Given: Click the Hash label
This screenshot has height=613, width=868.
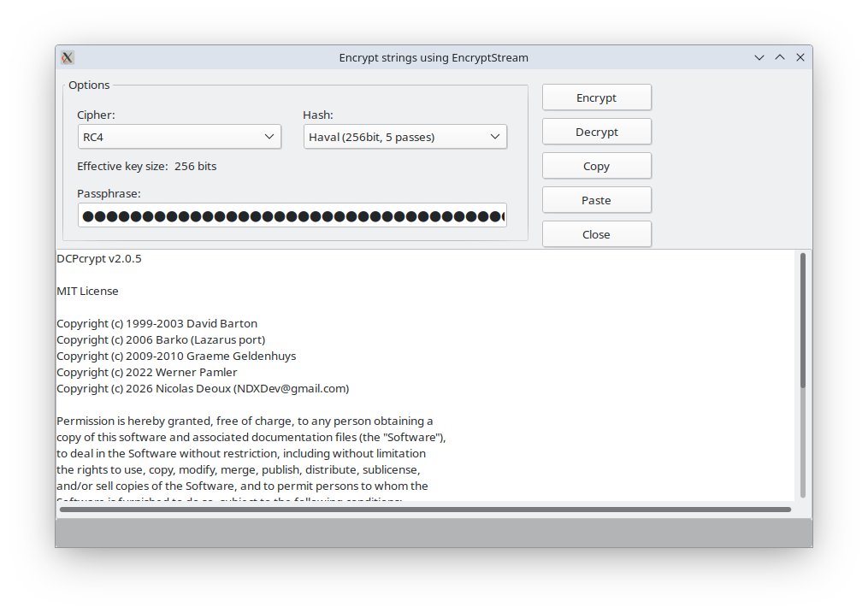Looking at the screenshot, I should [318, 115].
